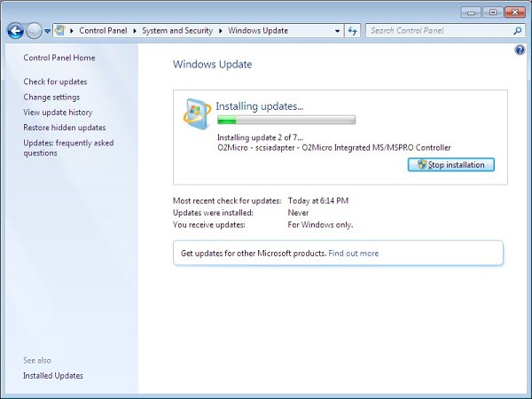The height and width of the screenshot is (399, 532).
Task: Click 'For Windows only.' text
Action: click(x=320, y=224)
